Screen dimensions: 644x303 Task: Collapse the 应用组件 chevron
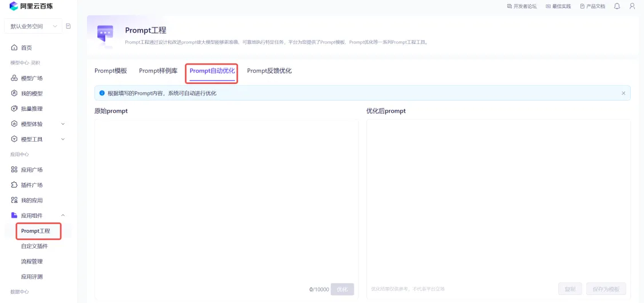point(63,216)
